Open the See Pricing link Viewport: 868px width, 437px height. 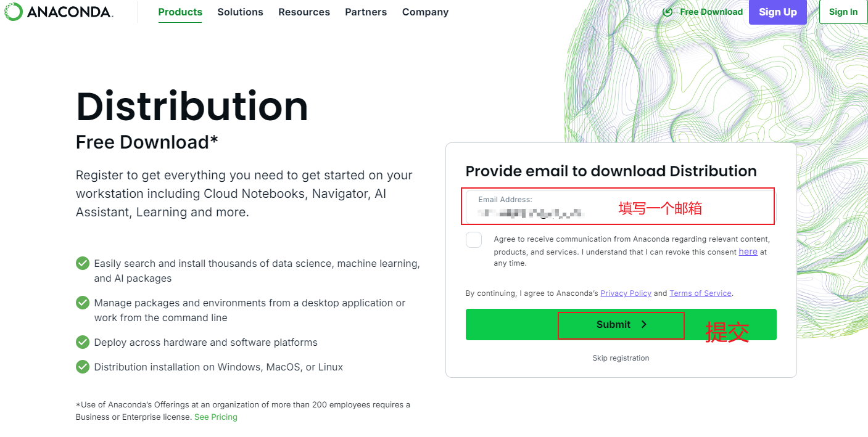point(216,417)
